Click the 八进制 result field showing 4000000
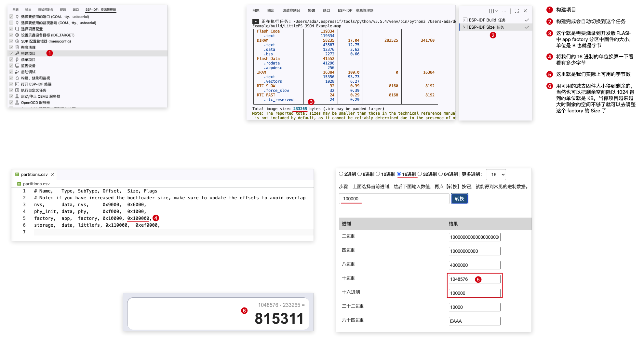The height and width of the screenshot is (342, 644). [x=475, y=265]
